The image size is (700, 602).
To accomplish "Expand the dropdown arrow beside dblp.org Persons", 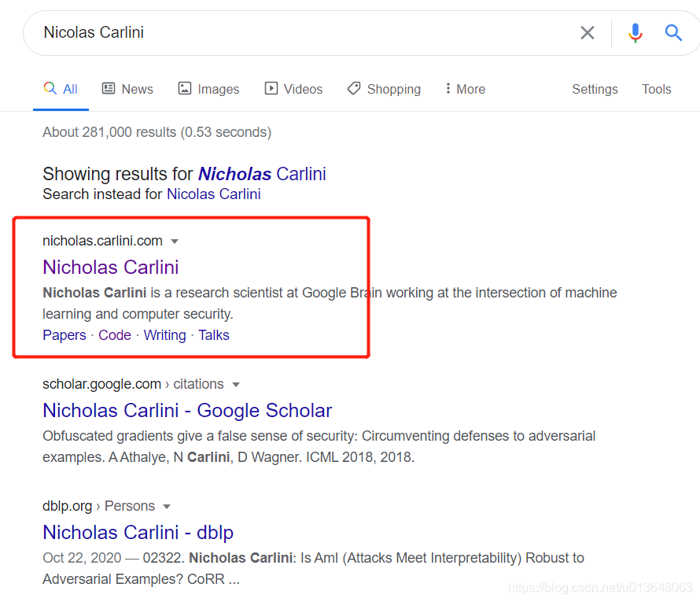I will click(x=167, y=507).
